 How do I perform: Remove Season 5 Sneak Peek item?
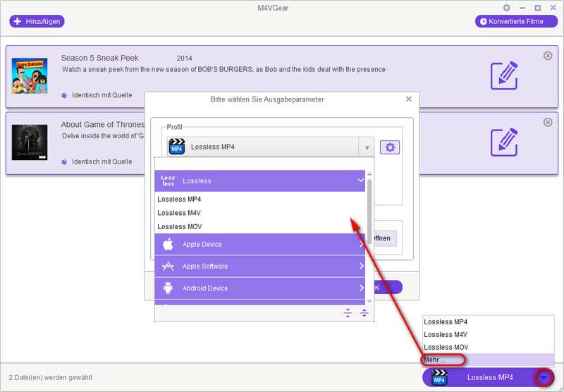(548, 56)
